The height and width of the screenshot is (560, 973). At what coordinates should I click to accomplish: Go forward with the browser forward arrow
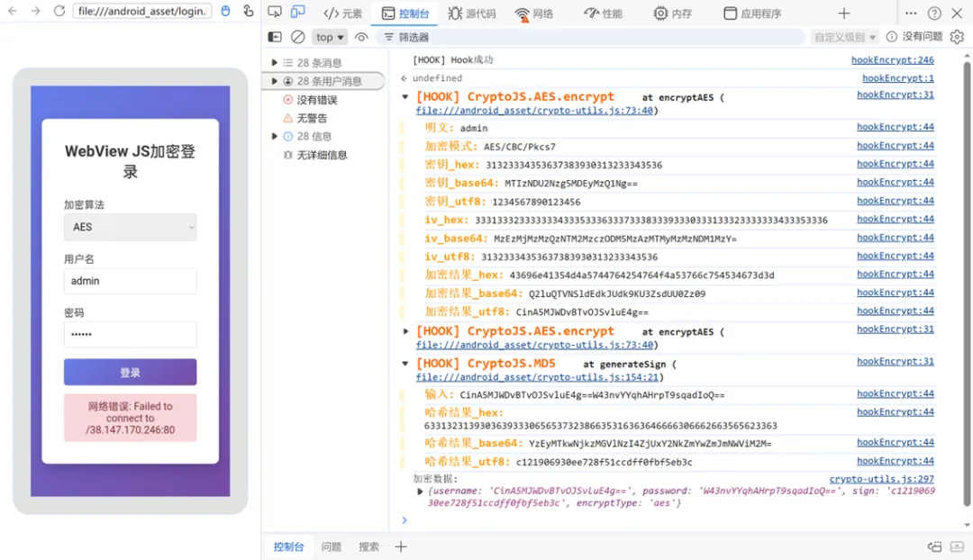35,11
